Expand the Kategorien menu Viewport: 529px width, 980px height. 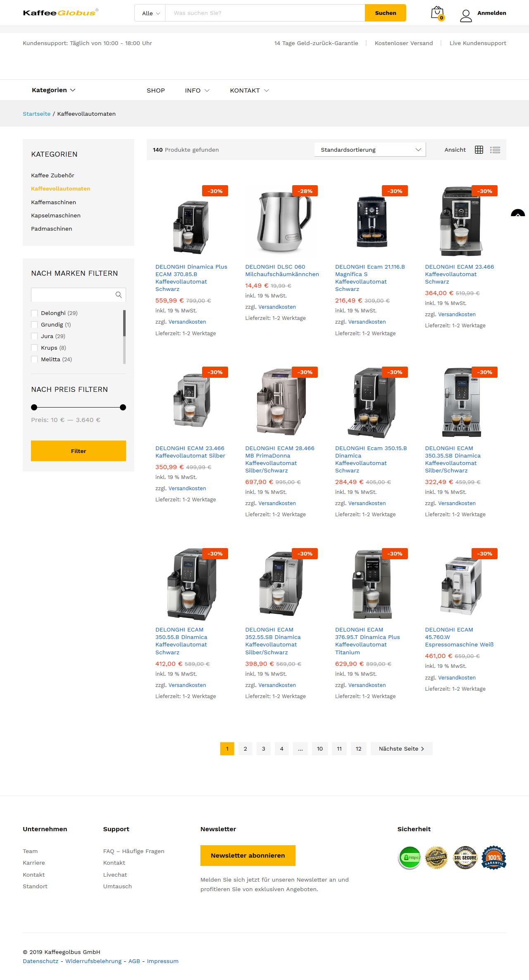coord(53,90)
